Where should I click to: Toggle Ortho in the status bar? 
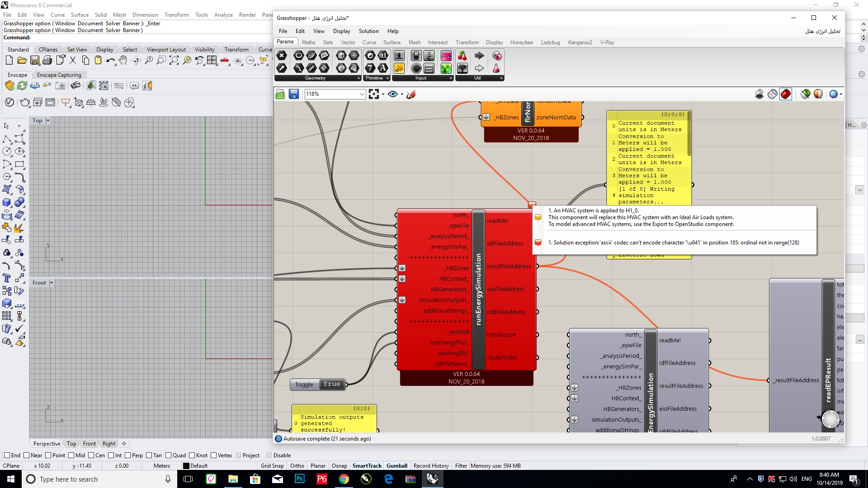click(297, 466)
